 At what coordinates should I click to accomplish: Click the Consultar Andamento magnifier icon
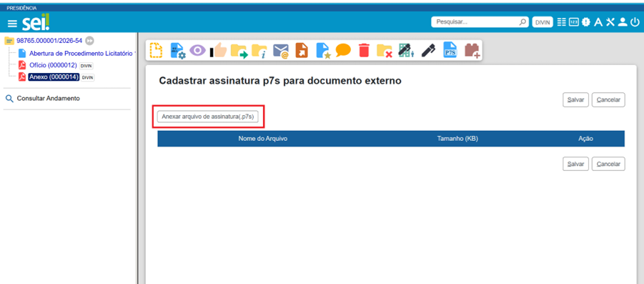point(10,99)
